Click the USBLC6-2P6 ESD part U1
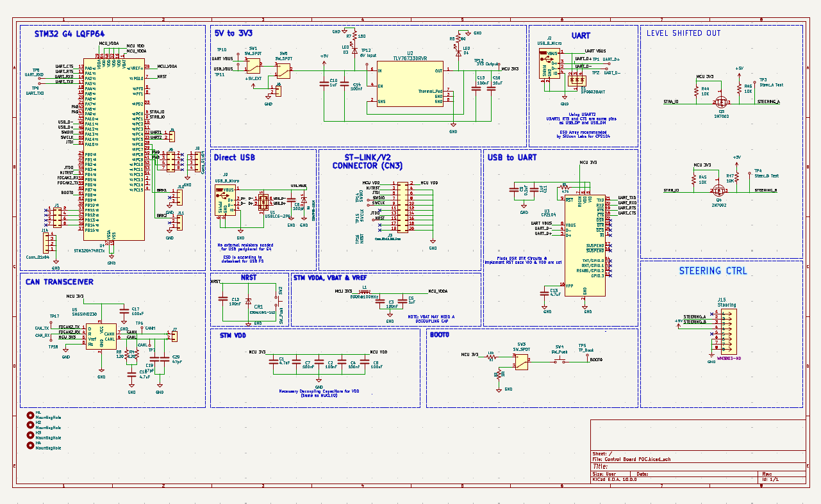The image size is (821, 504). click(x=263, y=202)
